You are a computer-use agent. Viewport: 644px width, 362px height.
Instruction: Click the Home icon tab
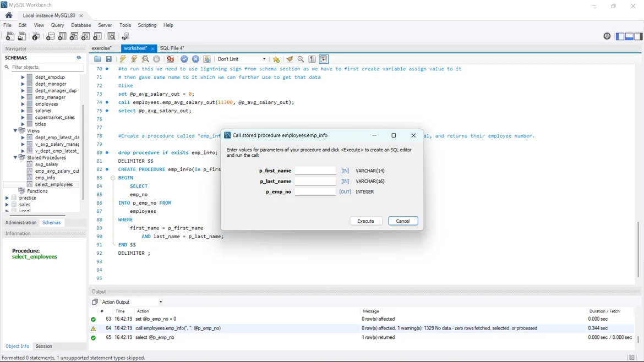[9, 15]
